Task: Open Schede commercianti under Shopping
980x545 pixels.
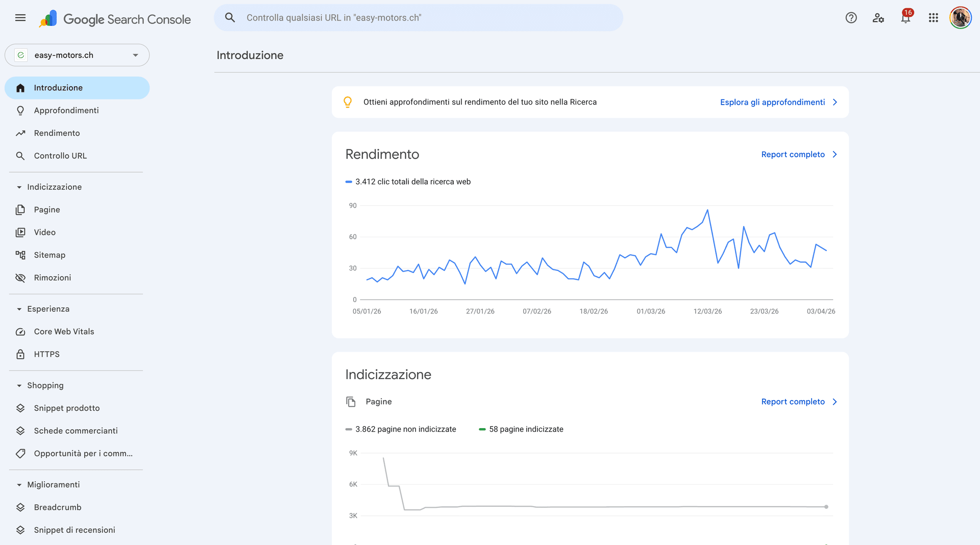Action: tap(75, 431)
